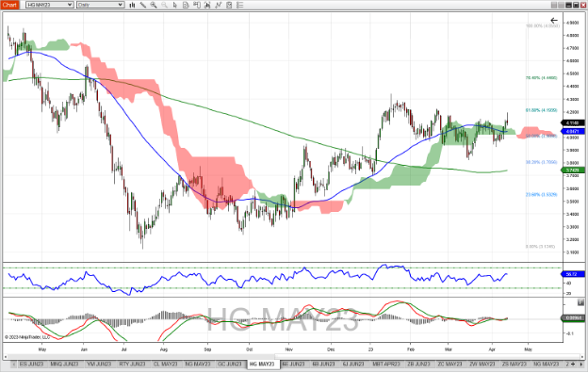Click the Feb label on time axis

[x=411, y=349]
